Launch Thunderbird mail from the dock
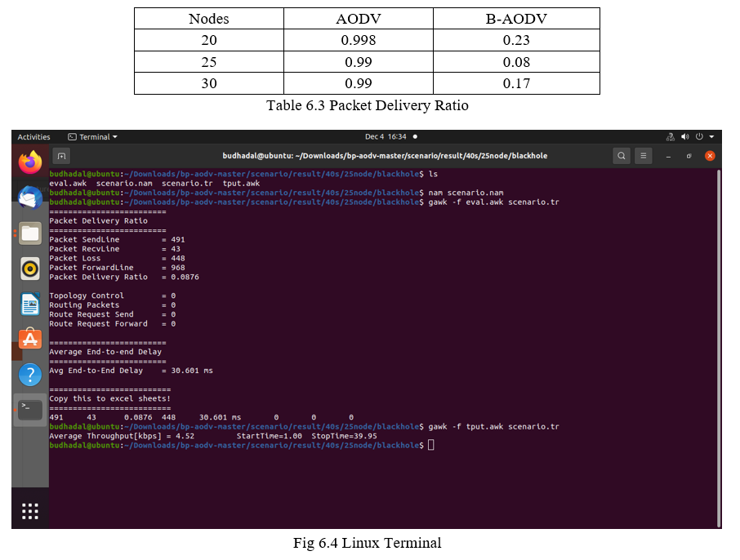The image size is (740, 560). point(30,198)
